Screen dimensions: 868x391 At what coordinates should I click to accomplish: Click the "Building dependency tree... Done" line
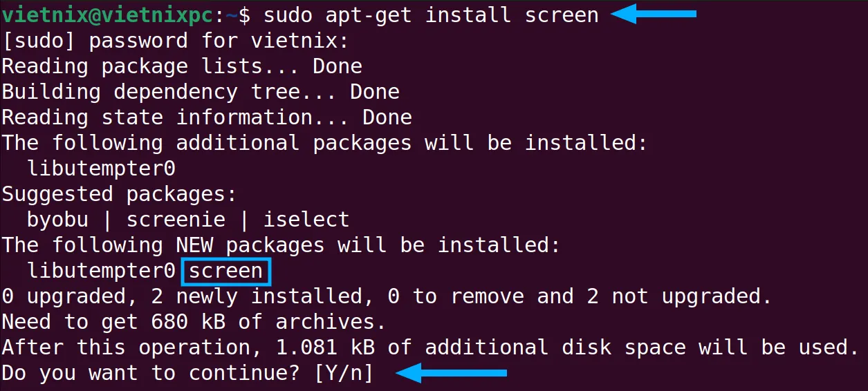pyautogui.click(x=201, y=92)
